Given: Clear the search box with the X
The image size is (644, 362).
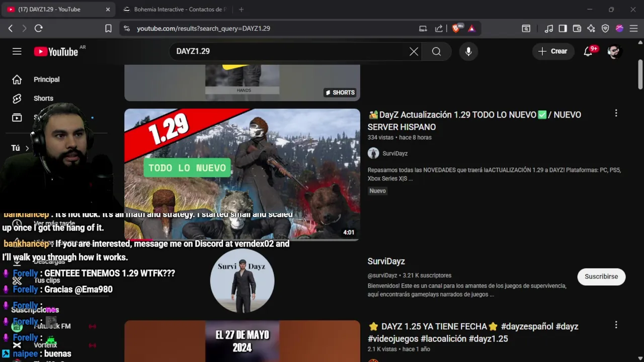Looking at the screenshot, I should (414, 51).
